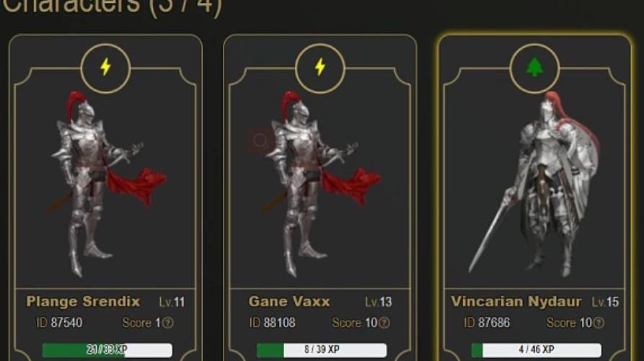This screenshot has width=644, height=361.
Task: Click ID 88108 text
Action: [x=273, y=323]
